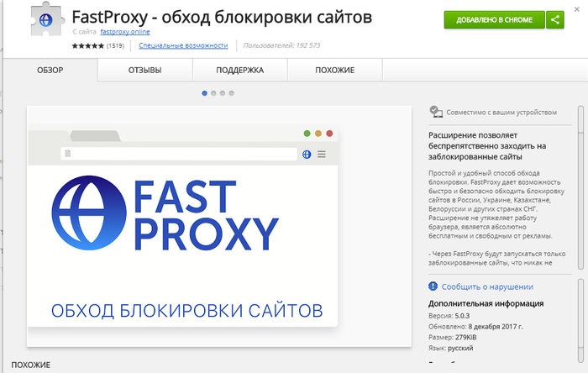Select the second screenshot carousel dot

coord(213,93)
